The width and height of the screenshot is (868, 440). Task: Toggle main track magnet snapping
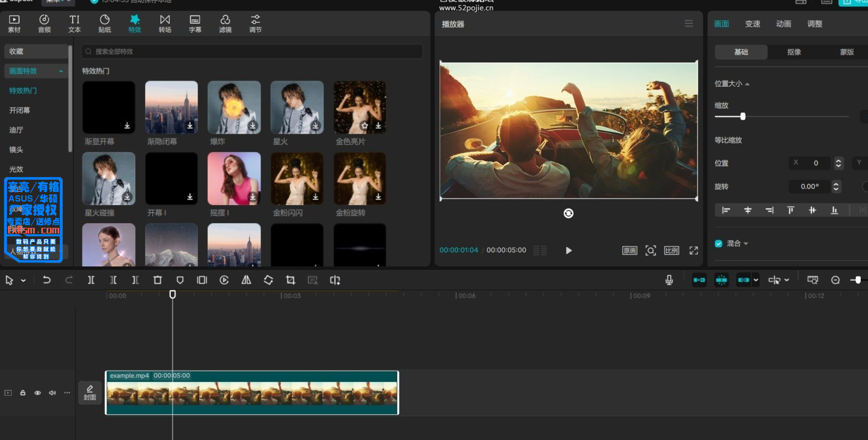(699, 280)
